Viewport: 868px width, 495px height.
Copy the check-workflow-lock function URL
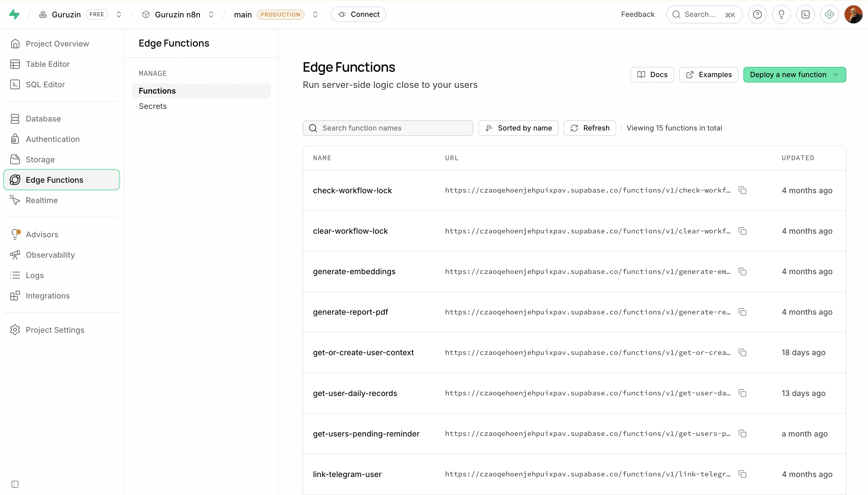742,190
